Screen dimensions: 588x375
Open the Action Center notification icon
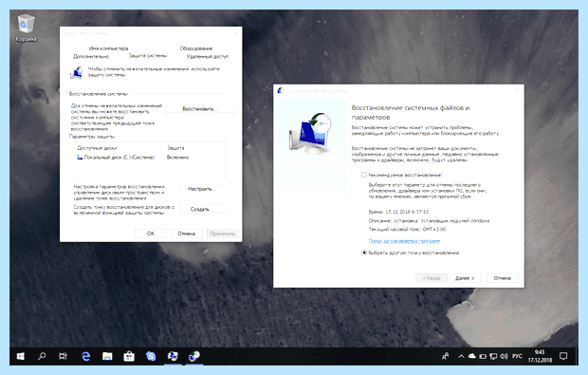[563, 356]
